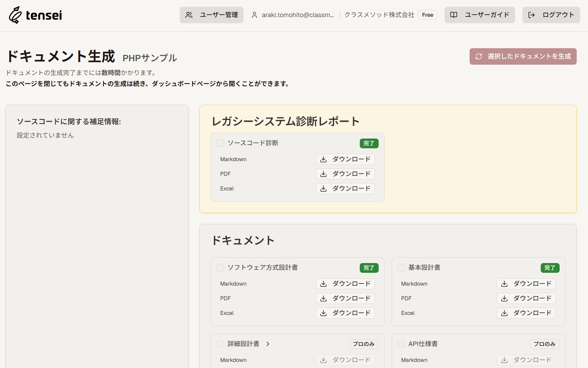
Task: Click disabled 詳細設計書 Markdown download button
Action: 345,360
